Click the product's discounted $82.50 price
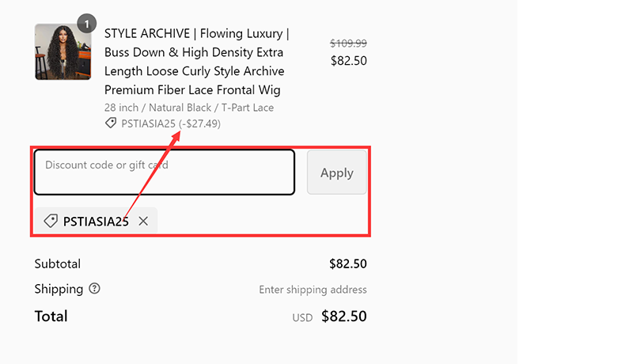Screen dimensions: 633x364 pos(348,61)
